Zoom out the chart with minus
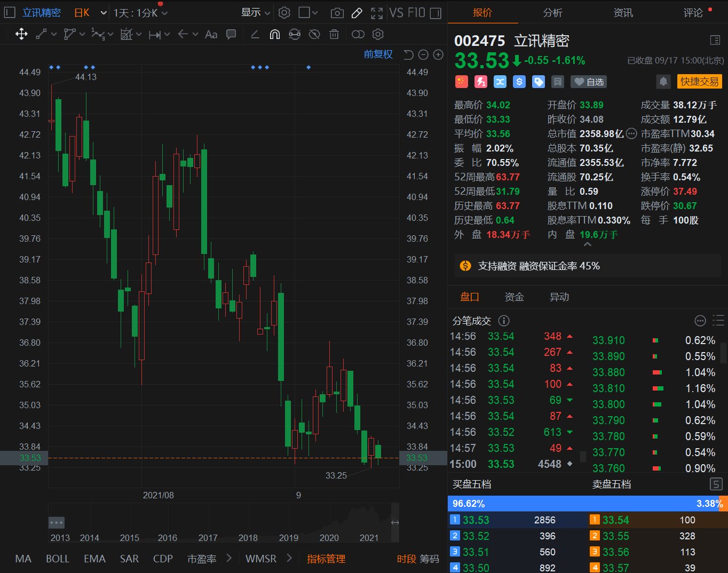Image resolution: width=728 pixels, height=573 pixels. point(423,54)
